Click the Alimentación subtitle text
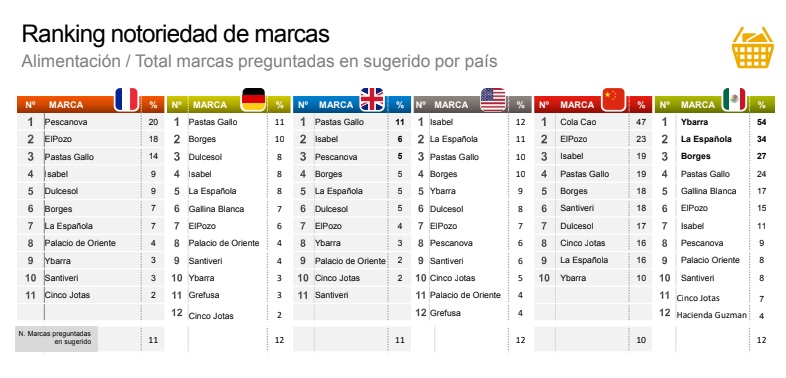The width and height of the screenshot is (786, 378). [x=71, y=61]
